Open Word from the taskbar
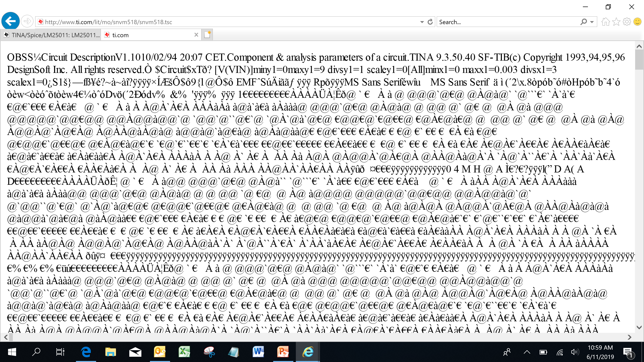The width and height of the screenshot is (644, 362). [258, 352]
